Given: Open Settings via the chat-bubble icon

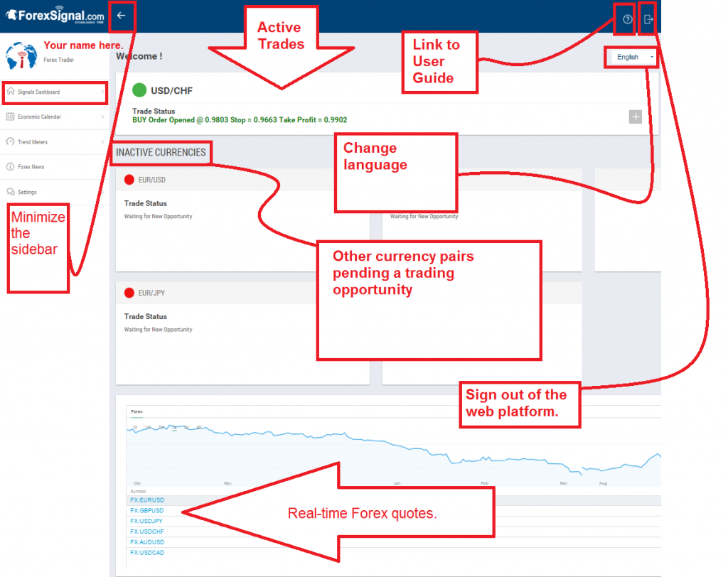Looking at the screenshot, I should [x=10, y=192].
